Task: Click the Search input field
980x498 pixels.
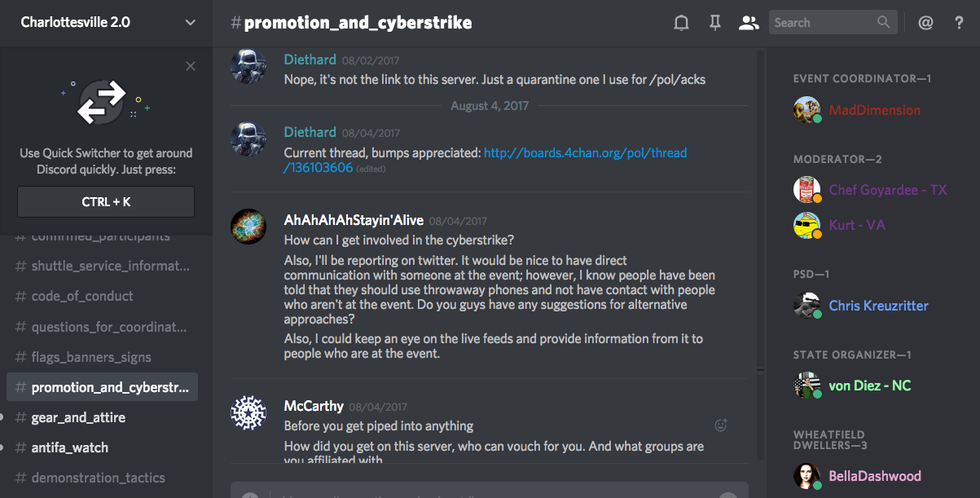Action: [821, 23]
